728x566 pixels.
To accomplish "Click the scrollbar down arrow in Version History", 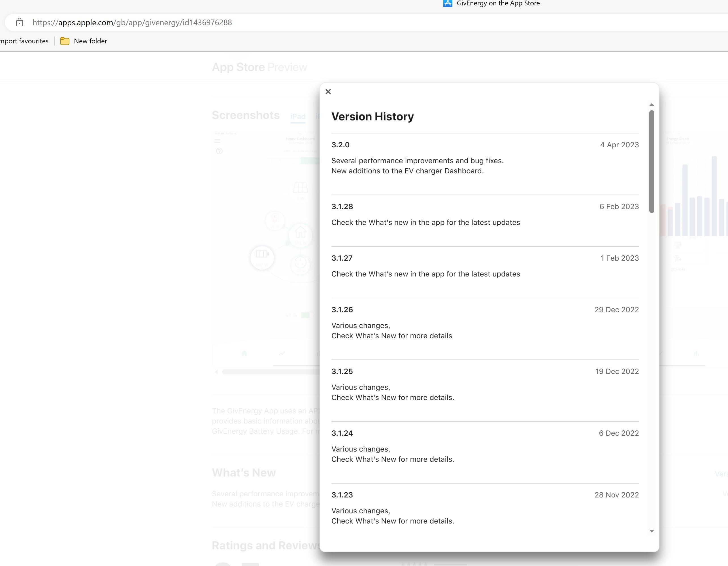I will 652,531.
